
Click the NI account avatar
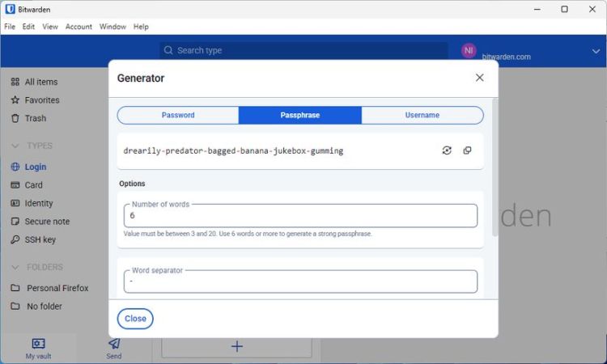469,50
